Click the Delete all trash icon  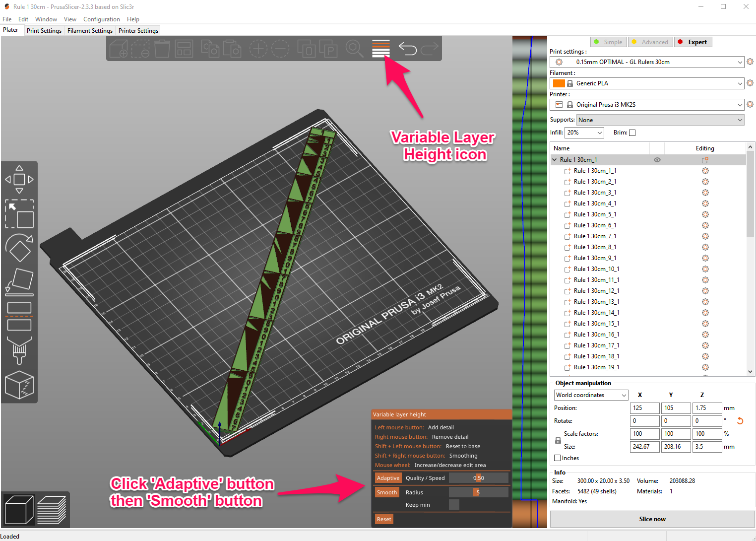162,49
